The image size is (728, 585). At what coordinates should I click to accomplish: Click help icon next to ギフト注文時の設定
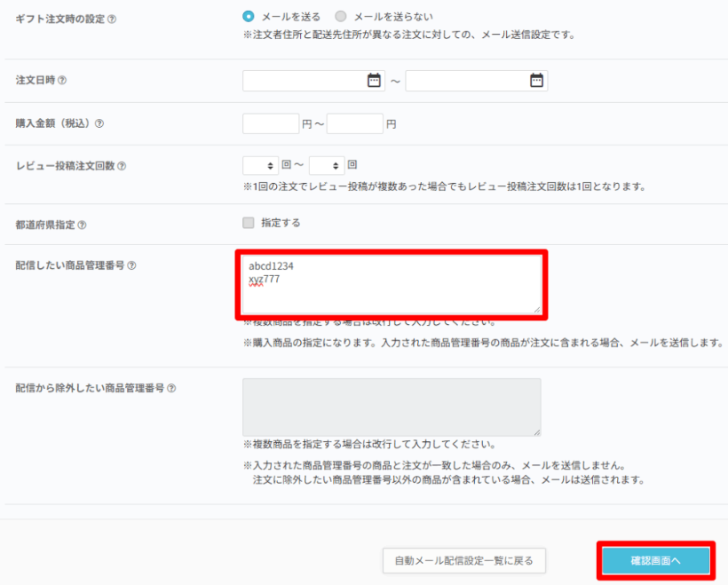112,20
